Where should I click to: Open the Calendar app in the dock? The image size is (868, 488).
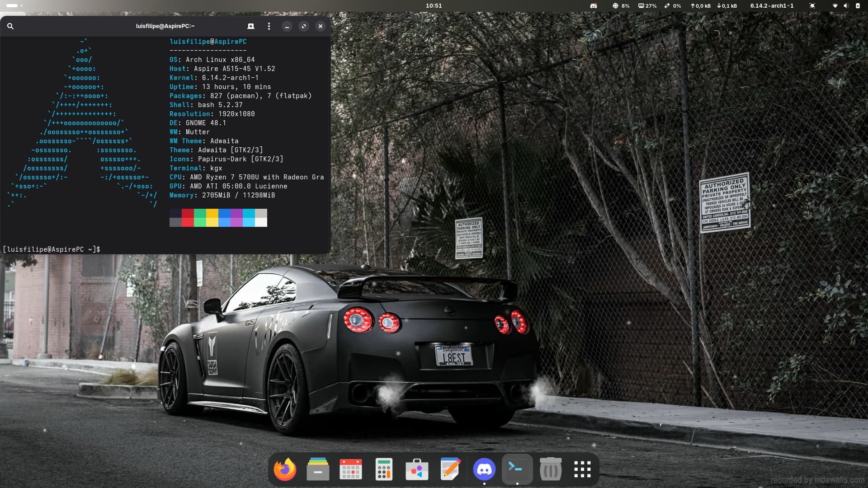(x=351, y=469)
